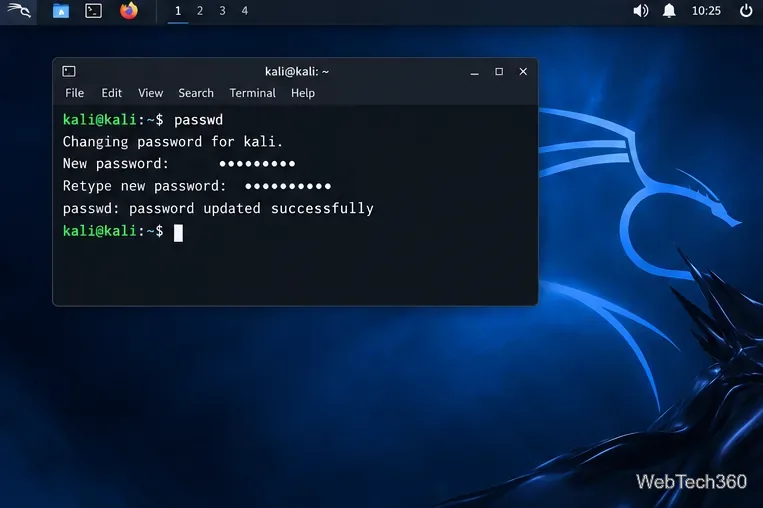Image resolution: width=763 pixels, height=508 pixels.
Task: Click the 'New password:' label
Action: click(x=115, y=164)
